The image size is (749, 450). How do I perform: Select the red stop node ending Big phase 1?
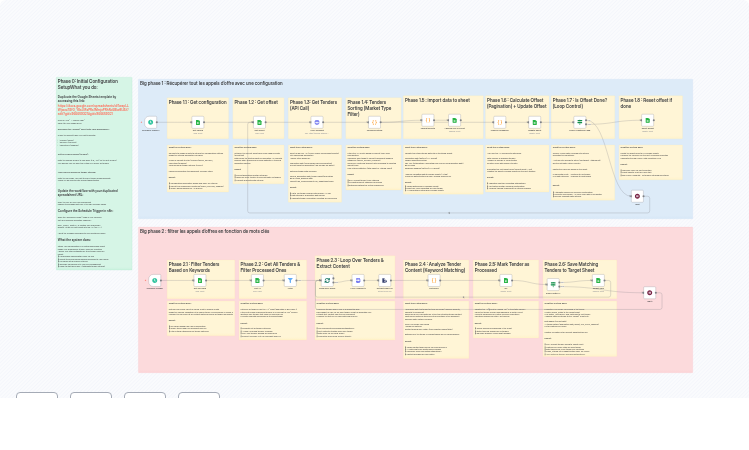click(x=637, y=196)
